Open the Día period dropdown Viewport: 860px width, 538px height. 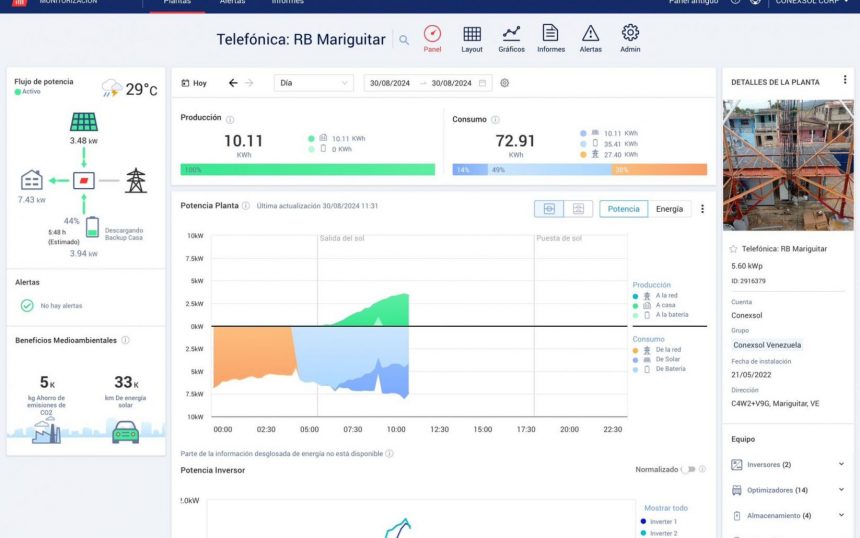point(314,83)
